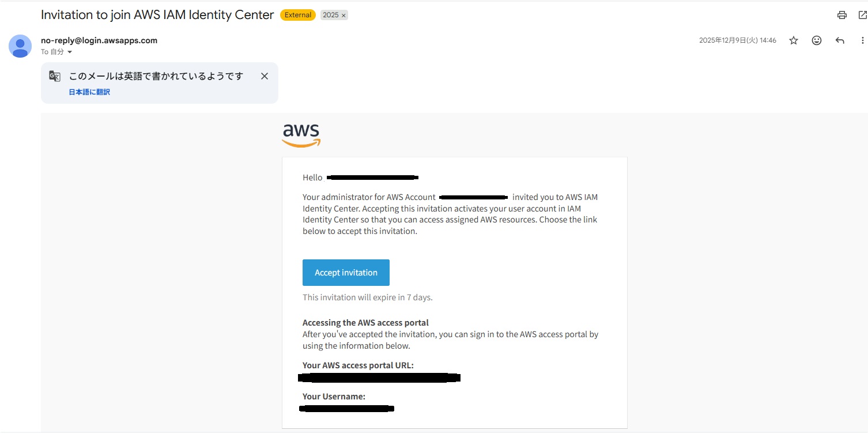
Task: Open the email in a new window
Action: [x=862, y=15]
